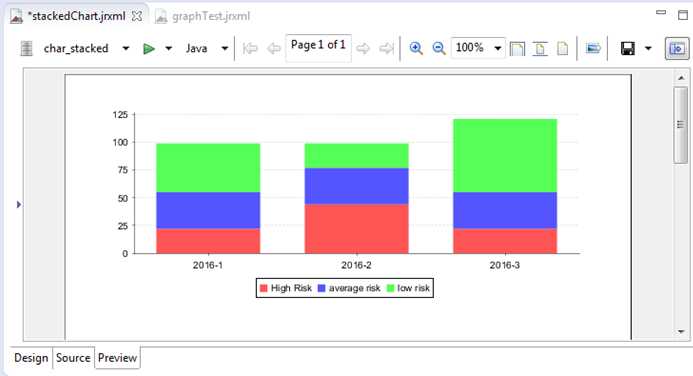Click the vertical scrollbar up arrow
This screenshot has height=376, width=693.
click(x=681, y=78)
